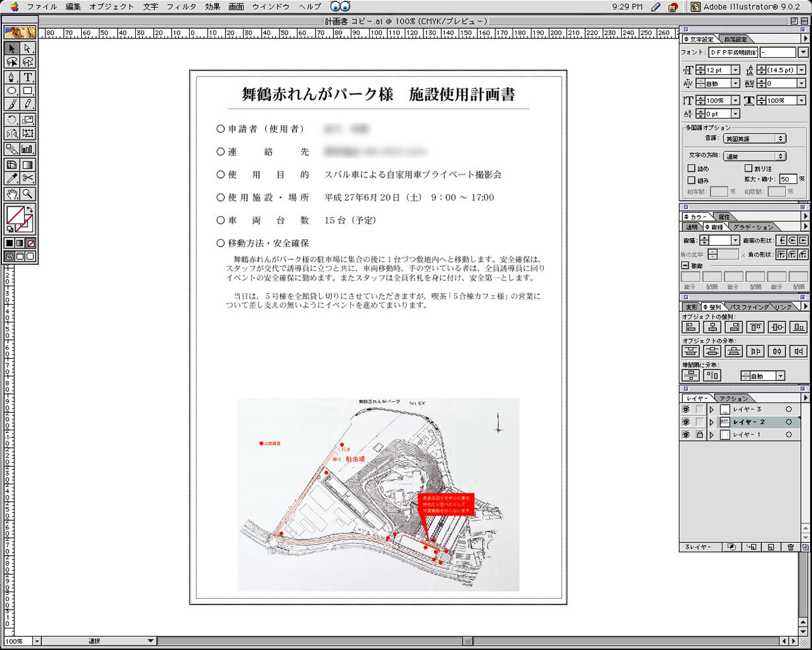Toggle the 組み checkbox
Viewport: 812px width, 650px height.
[x=691, y=180]
